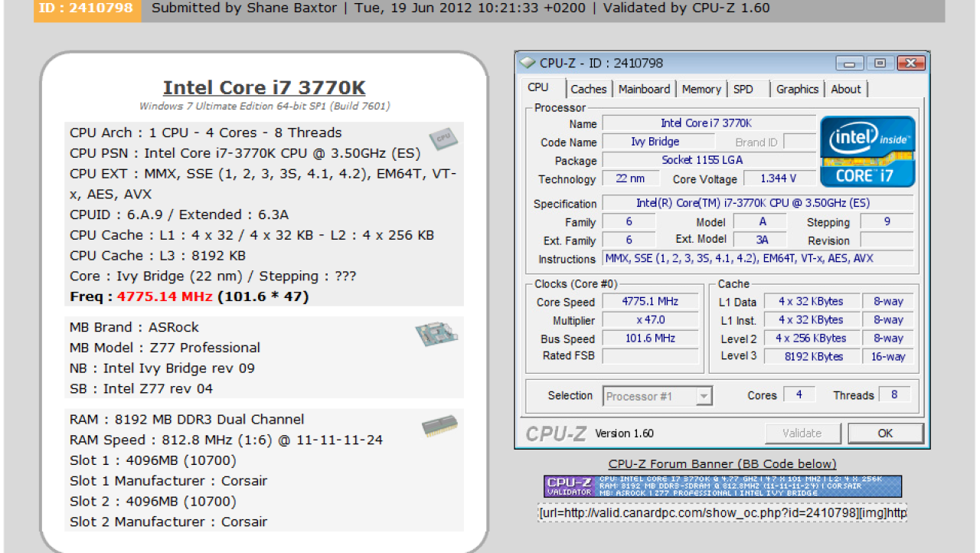This screenshot has width=980, height=553.
Task: Click the MB Model : Z77 Professional line
Action: 165,348
